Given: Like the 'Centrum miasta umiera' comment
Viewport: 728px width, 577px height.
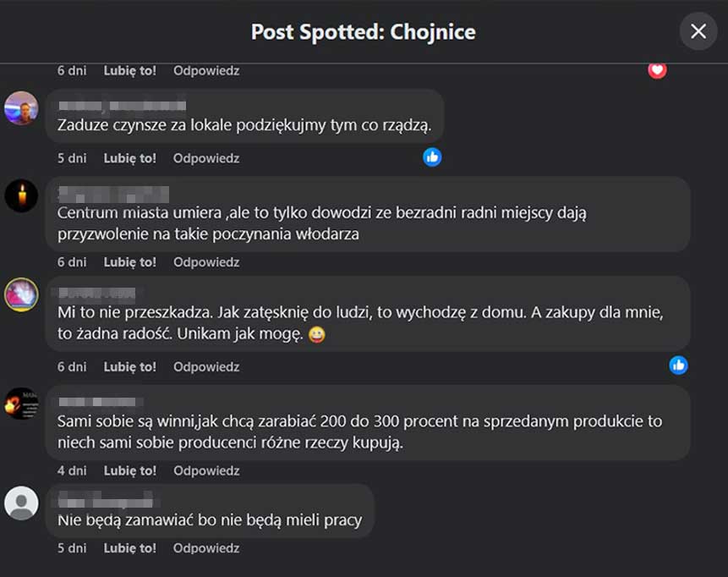Looking at the screenshot, I should pyautogui.click(x=129, y=262).
